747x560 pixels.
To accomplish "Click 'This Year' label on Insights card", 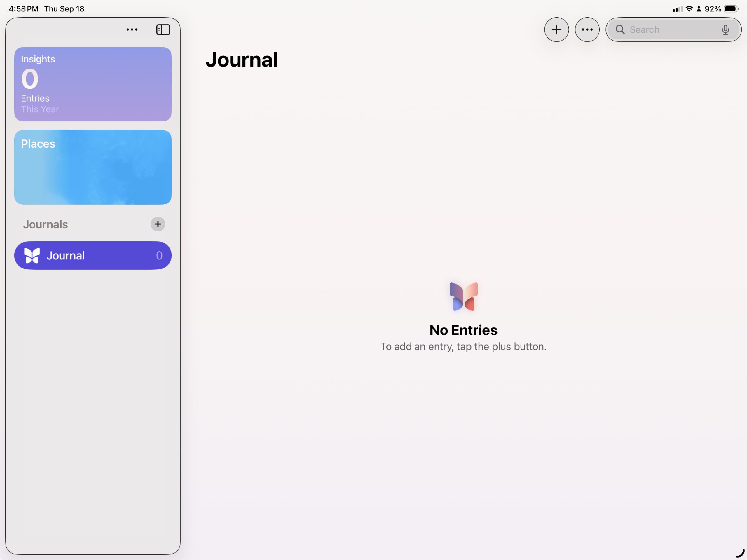I will [x=40, y=109].
